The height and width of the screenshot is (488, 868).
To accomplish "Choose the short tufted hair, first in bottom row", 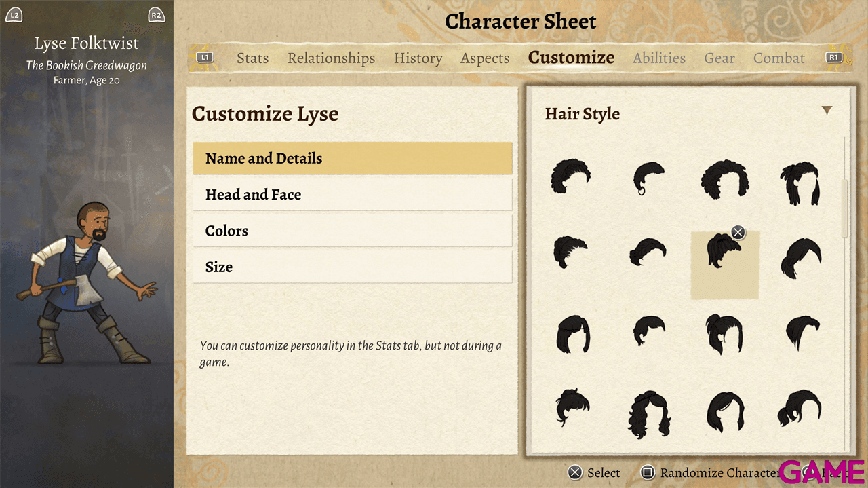I will pyautogui.click(x=572, y=407).
